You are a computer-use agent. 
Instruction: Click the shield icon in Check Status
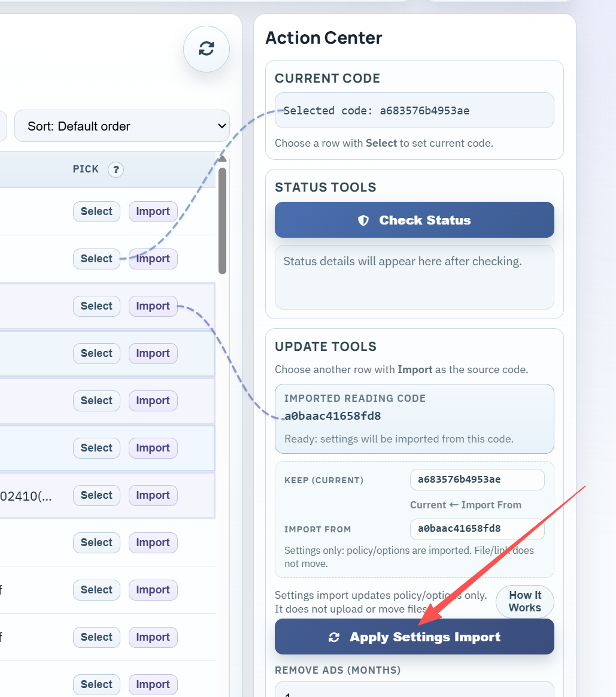tap(363, 220)
